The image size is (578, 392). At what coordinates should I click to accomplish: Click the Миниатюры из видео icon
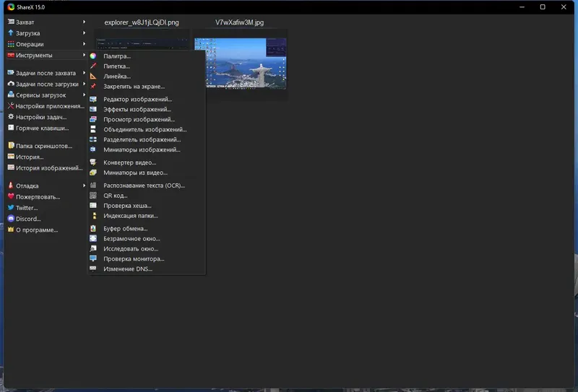click(93, 173)
